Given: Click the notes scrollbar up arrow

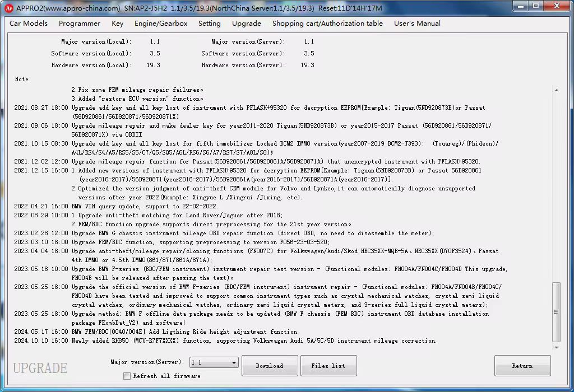Looking at the screenshot, I should [x=556, y=90].
